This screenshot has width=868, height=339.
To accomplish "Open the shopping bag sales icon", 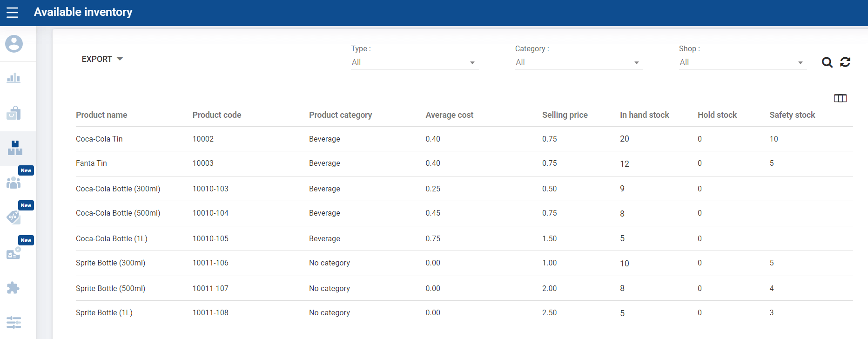I will click(13, 113).
